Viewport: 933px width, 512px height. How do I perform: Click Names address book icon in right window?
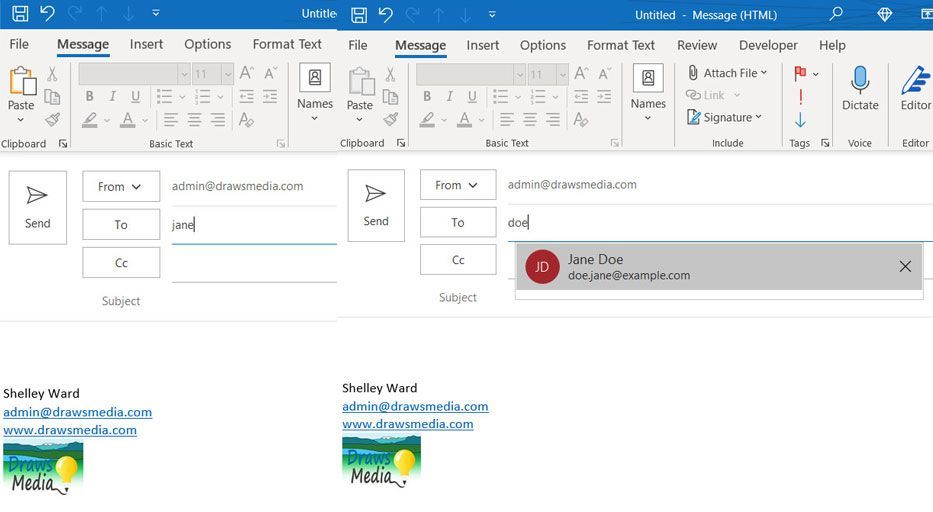coord(648,77)
